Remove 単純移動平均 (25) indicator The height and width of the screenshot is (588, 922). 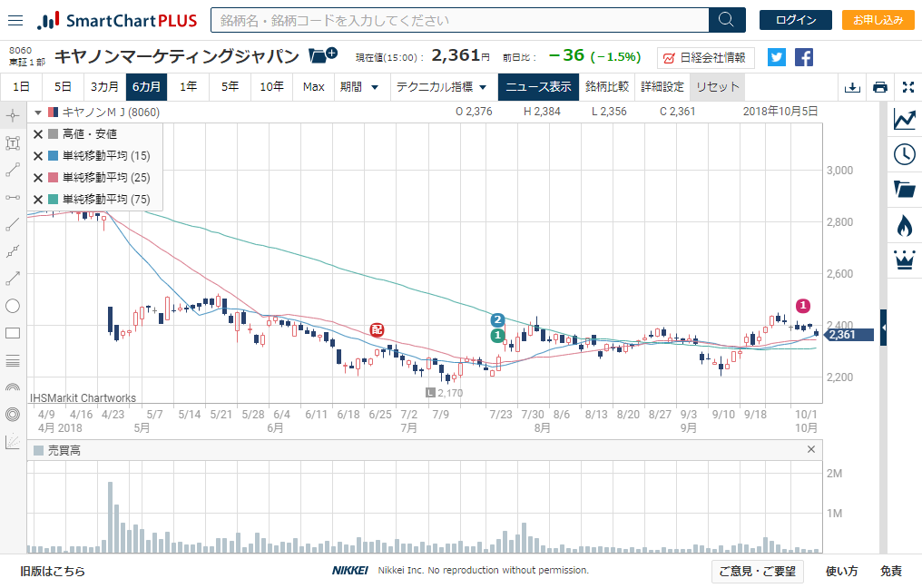38,178
